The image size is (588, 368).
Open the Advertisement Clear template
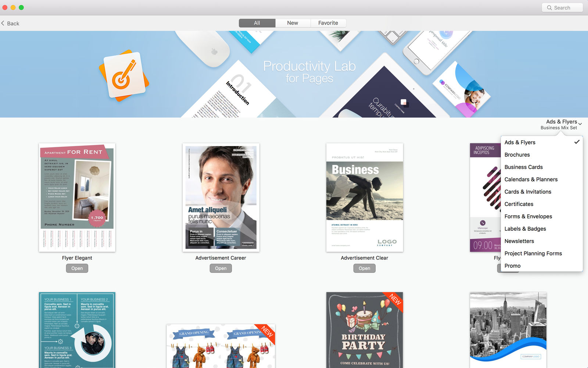[365, 268]
